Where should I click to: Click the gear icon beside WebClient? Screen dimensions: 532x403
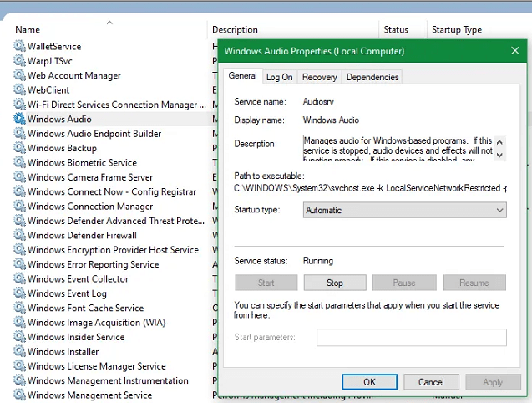[19, 89]
